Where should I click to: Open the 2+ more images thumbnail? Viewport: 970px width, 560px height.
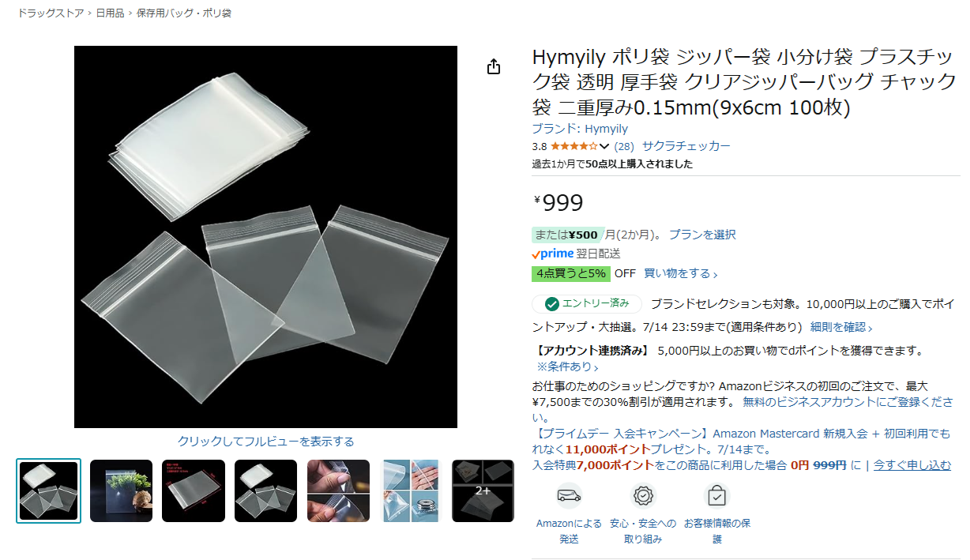[x=483, y=490]
